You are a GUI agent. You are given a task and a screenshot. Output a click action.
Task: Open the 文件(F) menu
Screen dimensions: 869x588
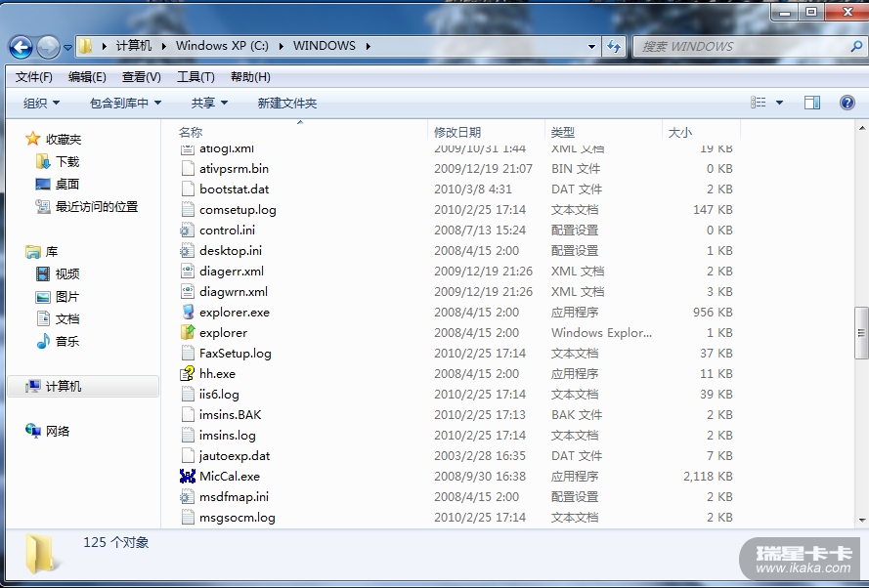(34, 77)
